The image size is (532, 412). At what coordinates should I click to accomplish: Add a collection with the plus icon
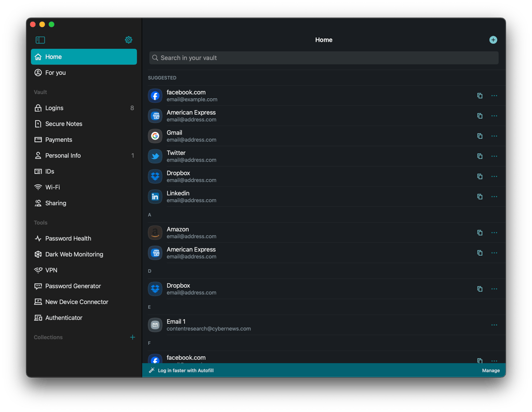[132, 337]
